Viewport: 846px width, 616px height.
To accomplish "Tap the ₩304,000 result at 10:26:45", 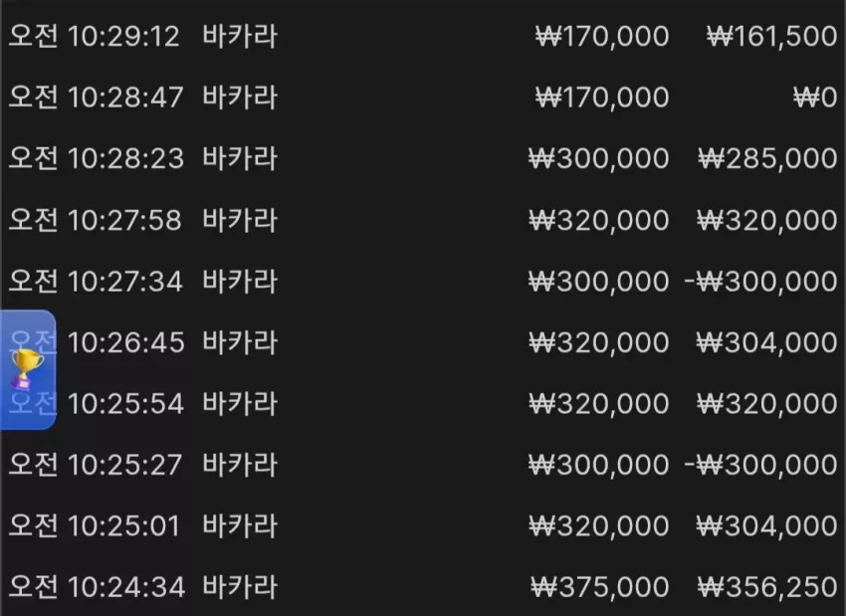I will pyautogui.click(x=766, y=342).
